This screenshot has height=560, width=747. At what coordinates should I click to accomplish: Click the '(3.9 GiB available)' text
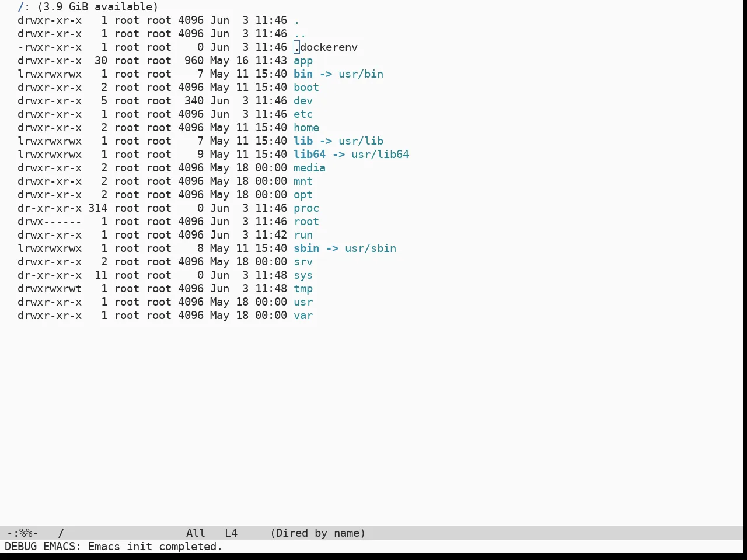(x=97, y=7)
